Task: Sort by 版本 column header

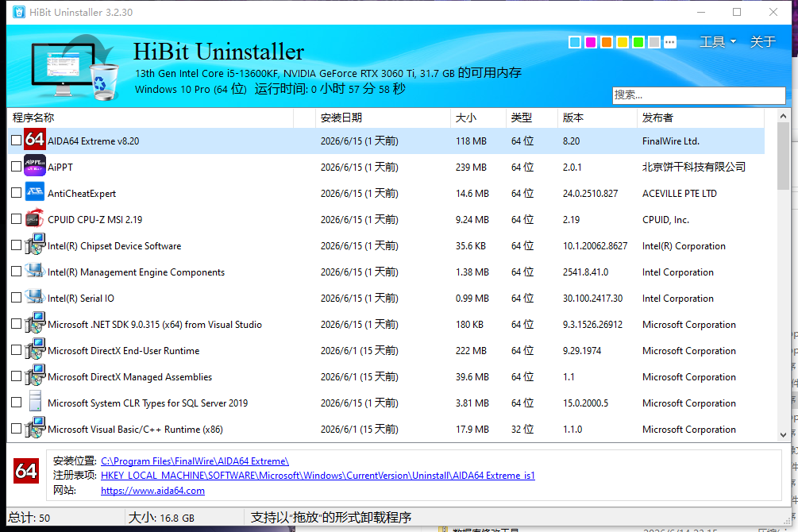Action: (597, 118)
